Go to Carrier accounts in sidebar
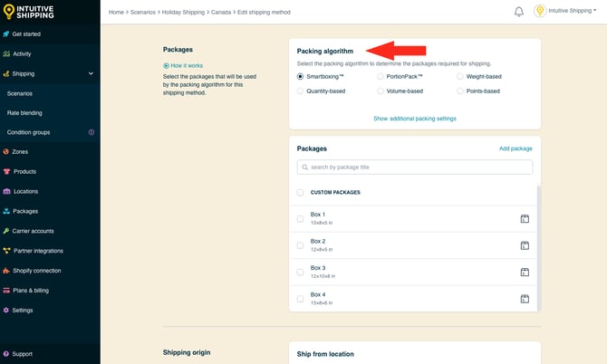 [33, 231]
